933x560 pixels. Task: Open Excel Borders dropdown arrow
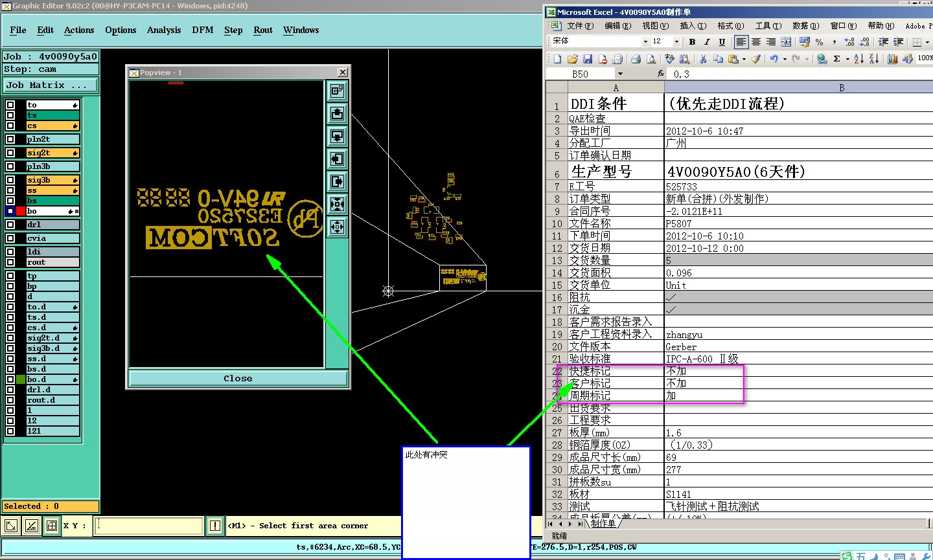[927, 41]
